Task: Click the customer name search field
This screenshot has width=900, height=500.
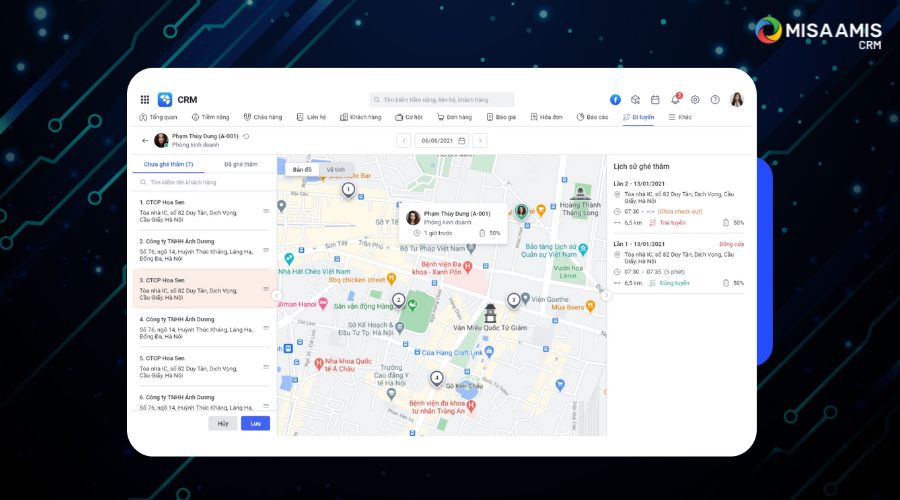Action: (205, 183)
